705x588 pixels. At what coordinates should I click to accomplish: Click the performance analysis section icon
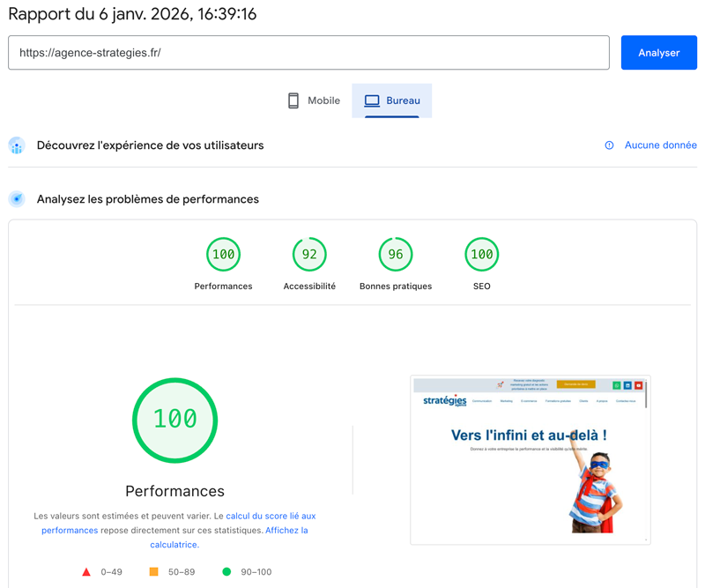tap(17, 199)
